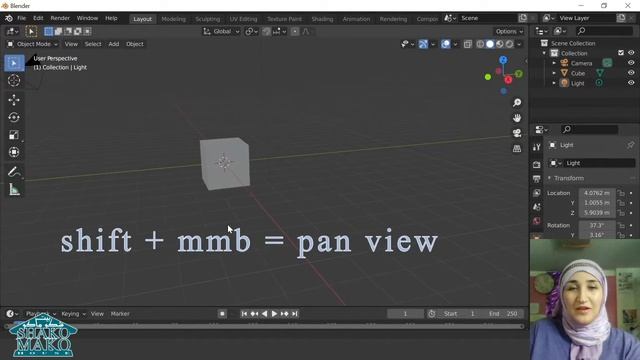Open the File menu
The width and height of the screenshot is (640, 360).
coord(22,18)
